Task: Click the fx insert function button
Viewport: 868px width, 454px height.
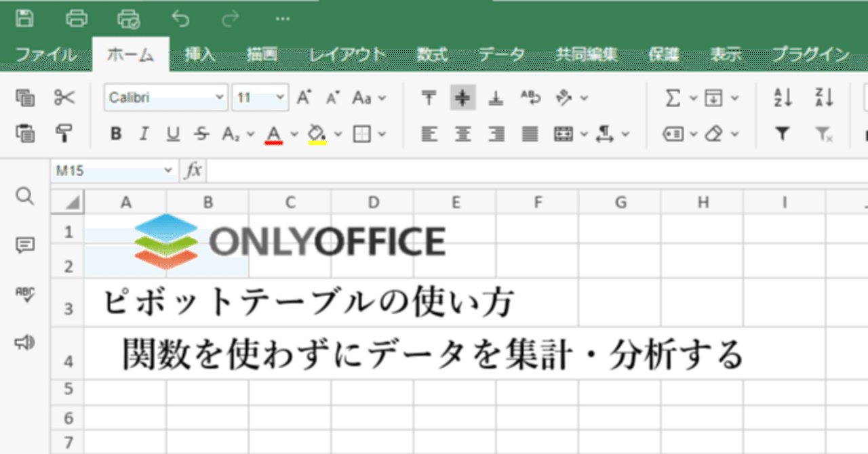Action: coord(192,171)
